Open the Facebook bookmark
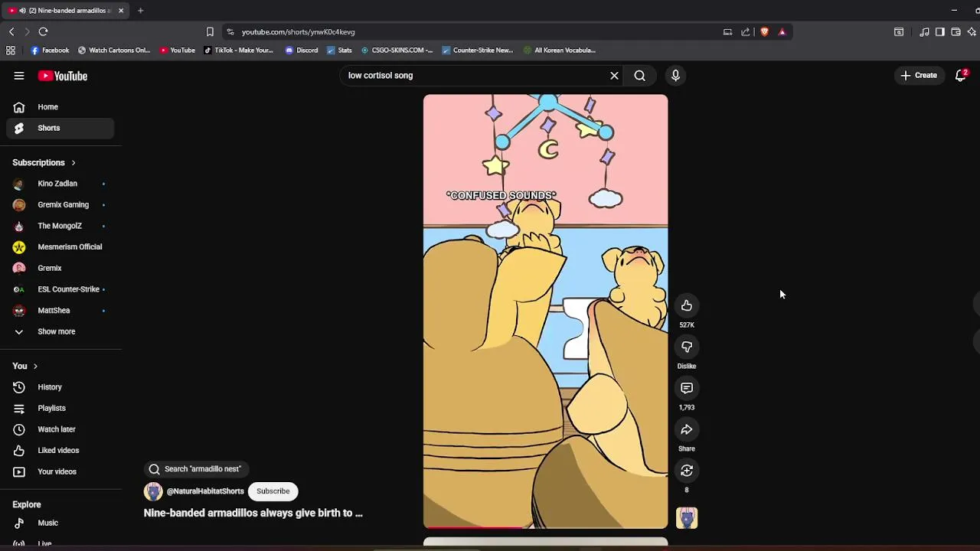Viewport: 980px width, 551px height. tap(50, 51)
